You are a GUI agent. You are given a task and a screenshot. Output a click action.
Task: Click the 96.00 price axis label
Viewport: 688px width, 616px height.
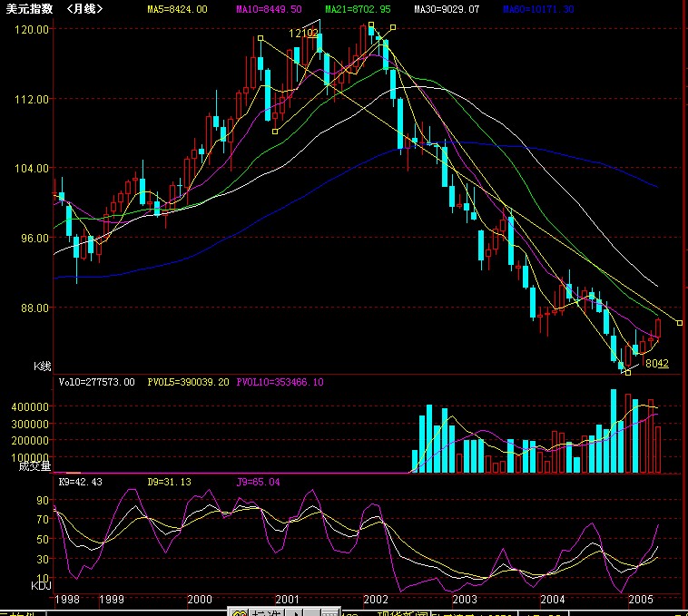[x=34, y=238]
